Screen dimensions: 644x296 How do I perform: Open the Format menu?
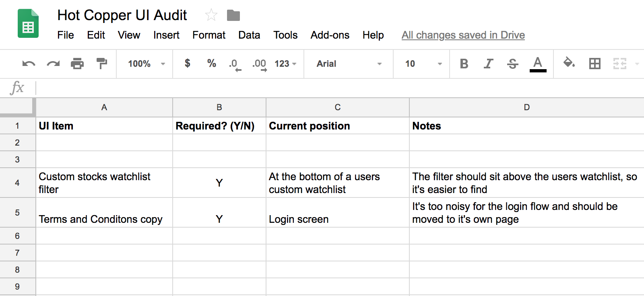(x=208, y=35)
